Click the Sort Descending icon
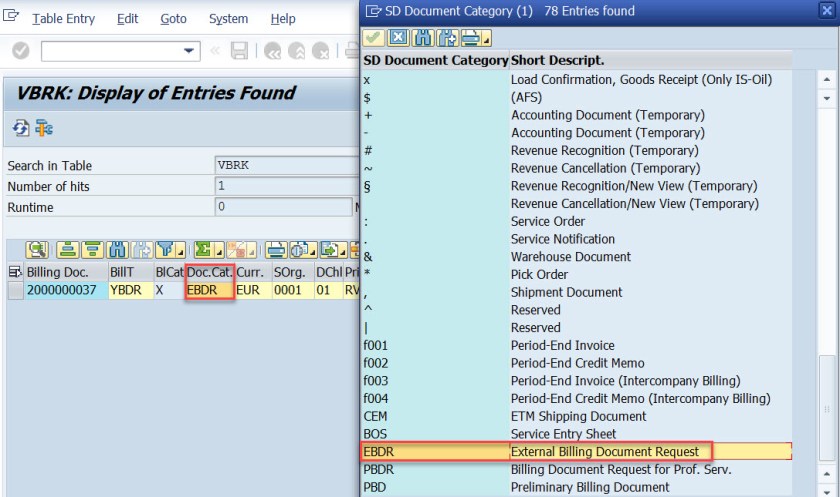Screen dimensions: 840x497 (x=92, y=250)
